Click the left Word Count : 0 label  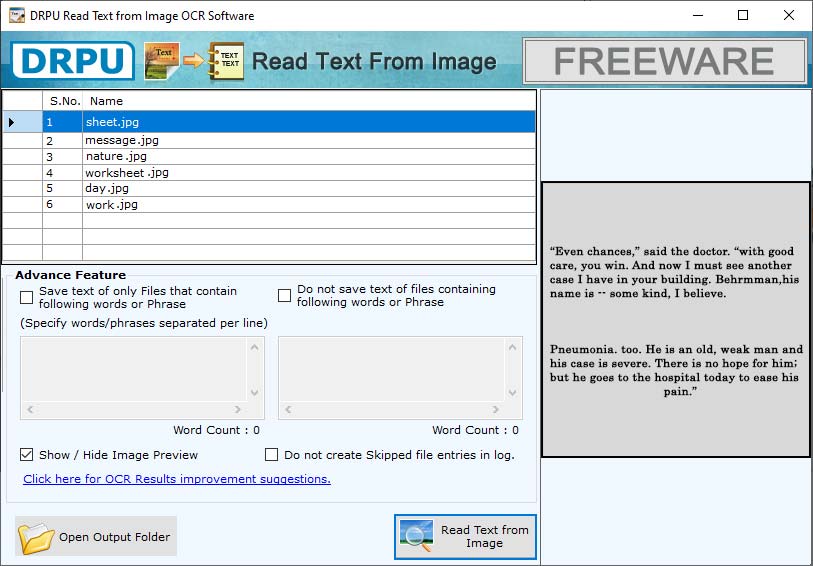point(217,430)
